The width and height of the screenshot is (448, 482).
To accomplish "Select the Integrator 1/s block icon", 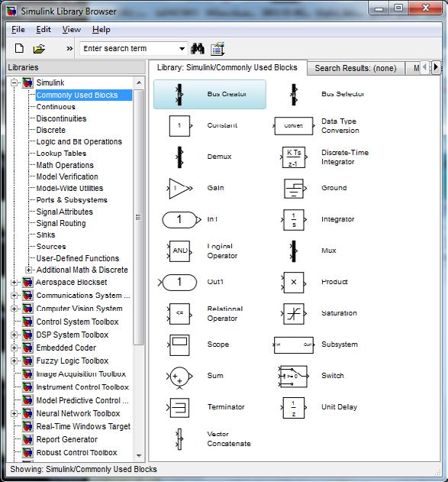I will tap(294, 219).
